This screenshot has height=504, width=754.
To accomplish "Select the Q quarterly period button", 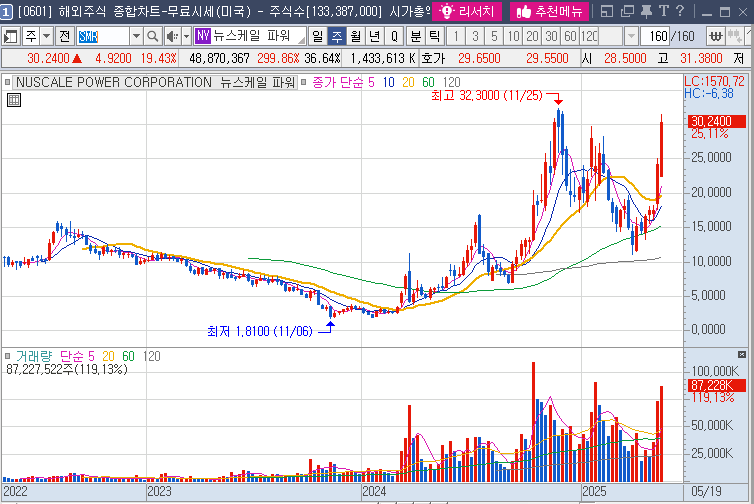I will pyautogui.click(x=394, y=36).
